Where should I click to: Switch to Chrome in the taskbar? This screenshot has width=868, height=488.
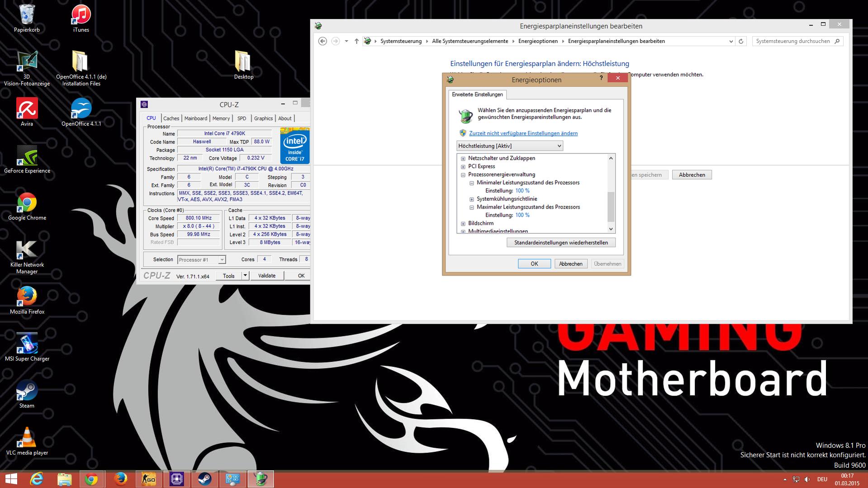click(92, 479)
